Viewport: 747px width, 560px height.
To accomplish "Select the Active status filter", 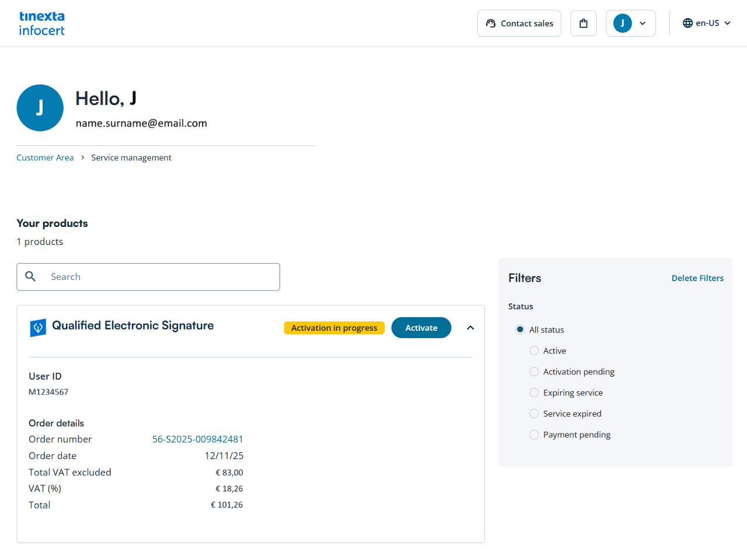I will point(534,351).
